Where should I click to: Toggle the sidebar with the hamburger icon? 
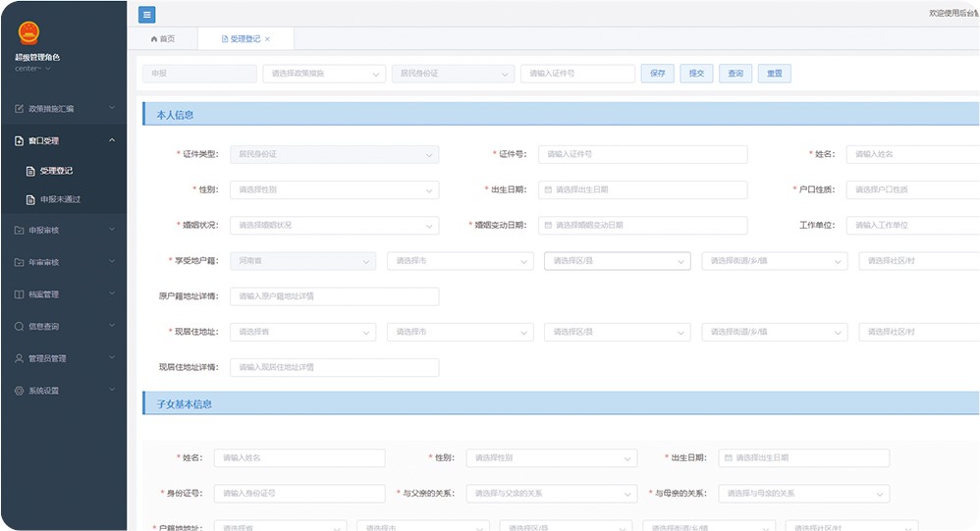click(147, 15)
